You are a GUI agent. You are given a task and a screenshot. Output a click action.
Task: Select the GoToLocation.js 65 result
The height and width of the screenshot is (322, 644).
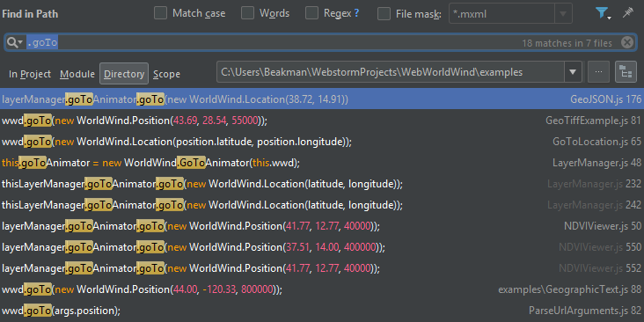pyautogui.click(x=322, y=142)
